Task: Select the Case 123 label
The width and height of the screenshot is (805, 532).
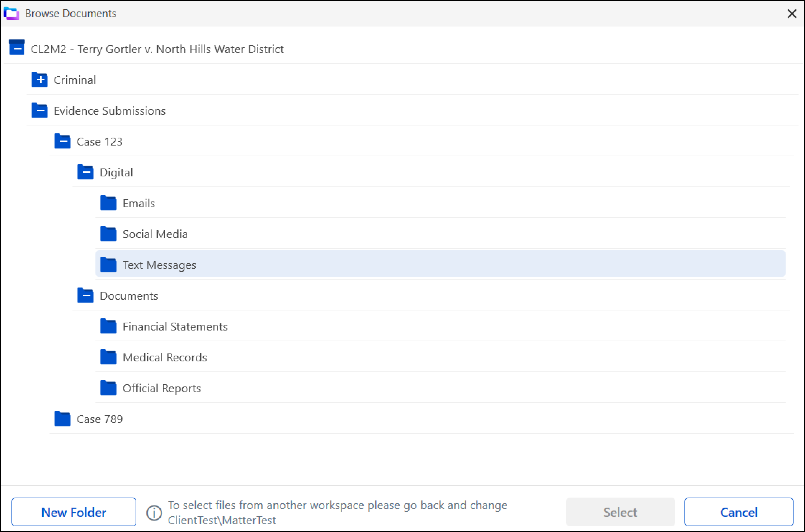Action: point(99,142)
